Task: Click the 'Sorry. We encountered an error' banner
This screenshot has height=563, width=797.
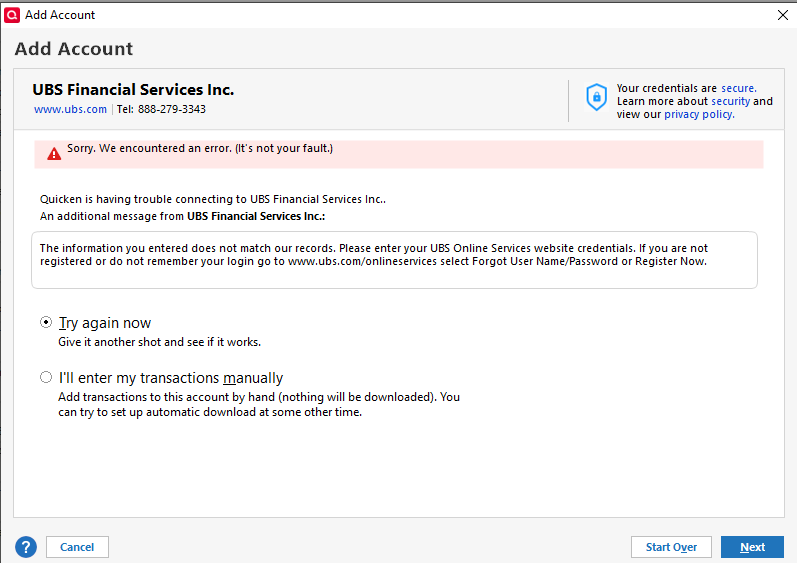Action: 200,149
